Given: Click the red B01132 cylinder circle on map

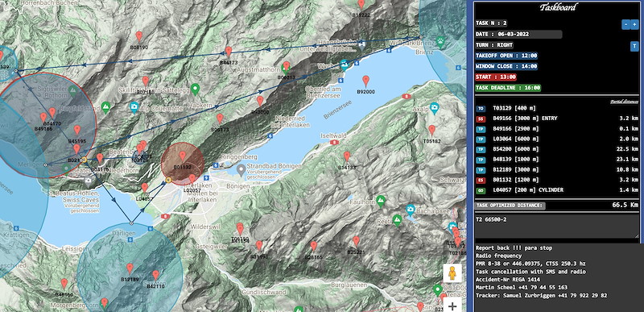Looking at the screenshot, I should pos(183,164).
